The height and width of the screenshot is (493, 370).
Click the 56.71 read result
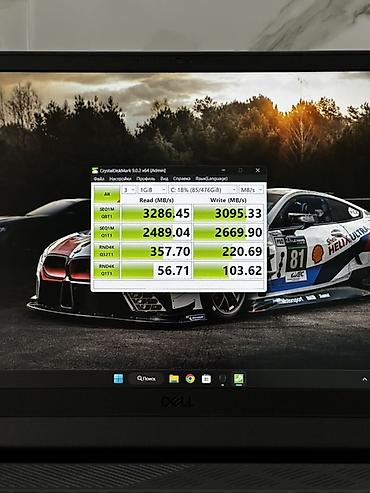(156, 270)
